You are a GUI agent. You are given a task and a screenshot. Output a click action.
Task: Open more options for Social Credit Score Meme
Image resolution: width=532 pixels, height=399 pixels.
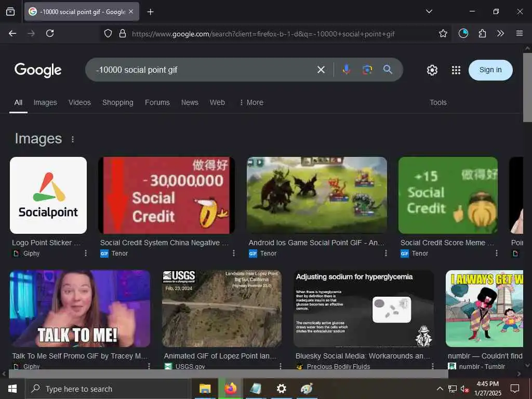496,253
